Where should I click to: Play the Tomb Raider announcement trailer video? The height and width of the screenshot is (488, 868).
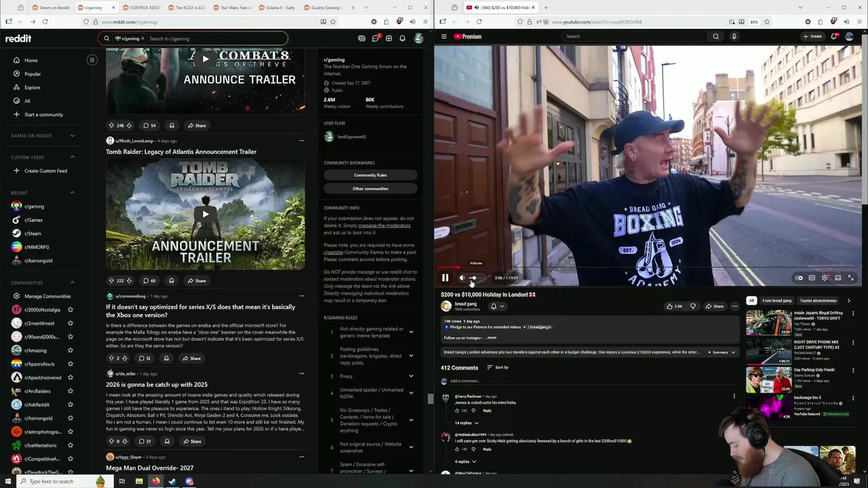(205, 214)
